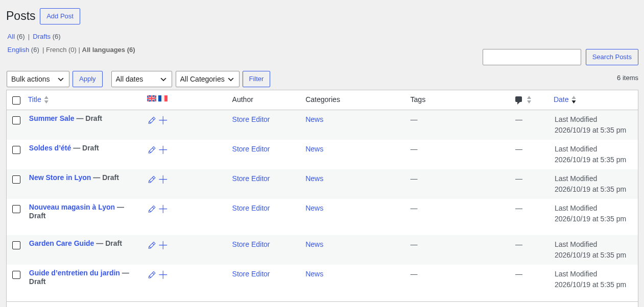Open the Bulk actions dropdown

pyautogui.click(x=38, y=79)
